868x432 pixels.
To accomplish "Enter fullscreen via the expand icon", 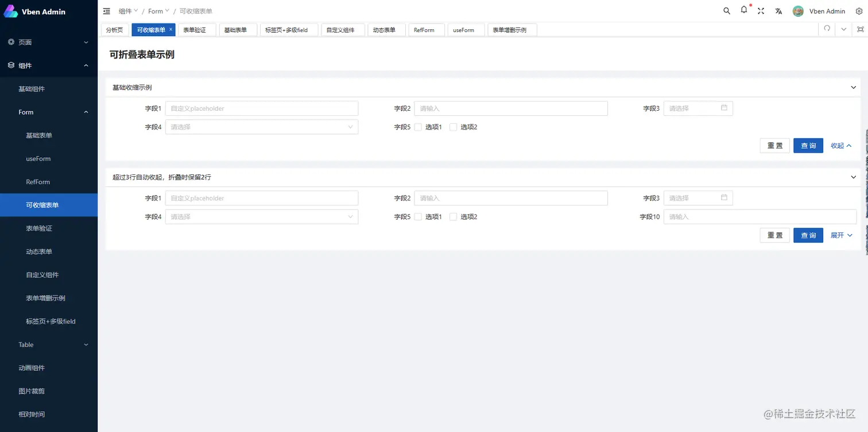I will (761, 11).
